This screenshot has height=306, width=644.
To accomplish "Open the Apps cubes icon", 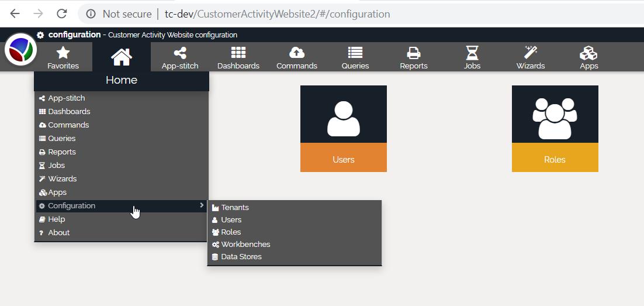I will [588, 54].
